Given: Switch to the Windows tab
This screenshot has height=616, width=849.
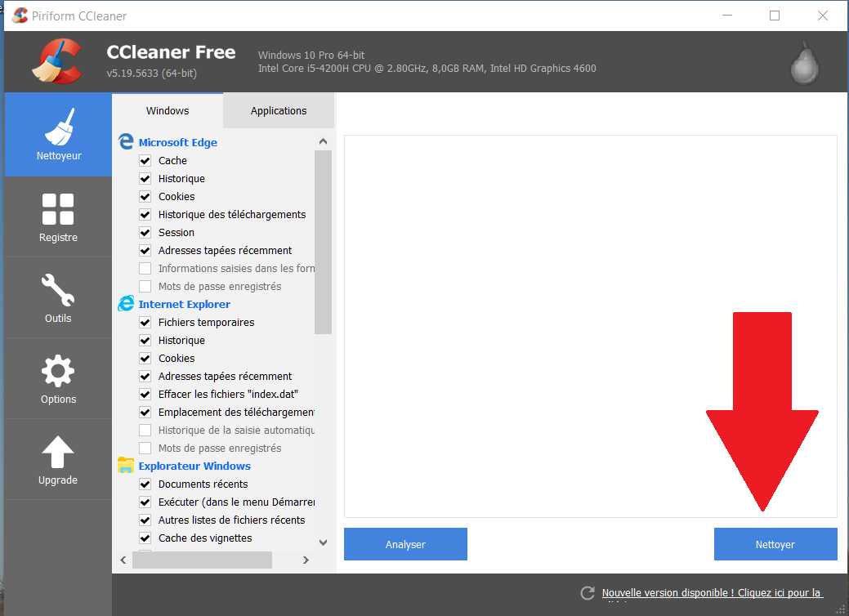Looking at the screenshot, I should click(x=168, y=110).
